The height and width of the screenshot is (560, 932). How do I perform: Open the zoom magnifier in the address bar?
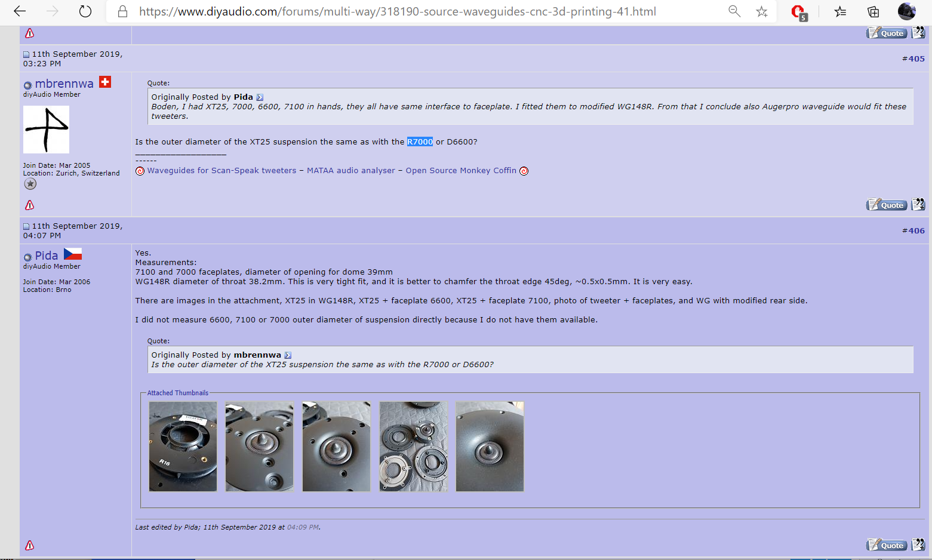(734, 11)
